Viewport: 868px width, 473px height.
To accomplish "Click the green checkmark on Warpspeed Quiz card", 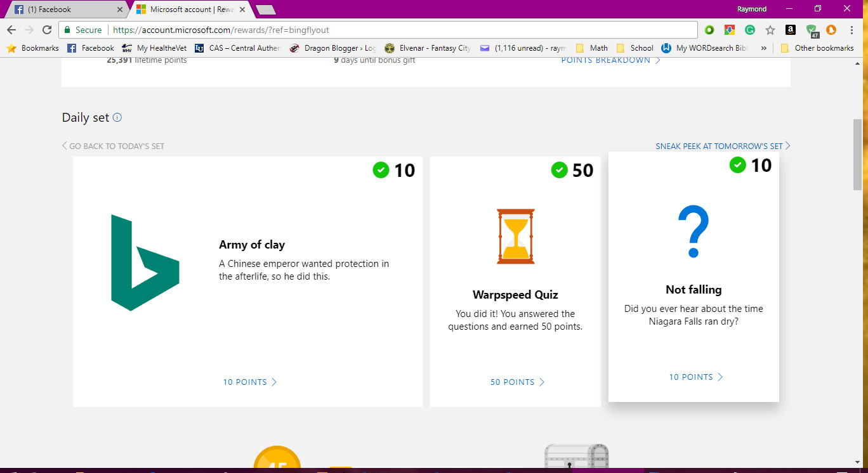I will (x=559, y=170).
